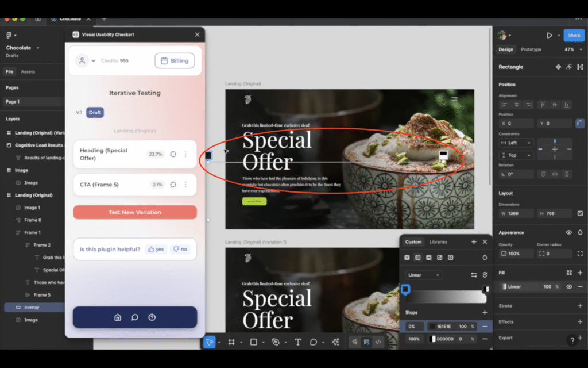Select the Frame tool in bottom toolbar
588x368 pixels.
click(231, 342)
